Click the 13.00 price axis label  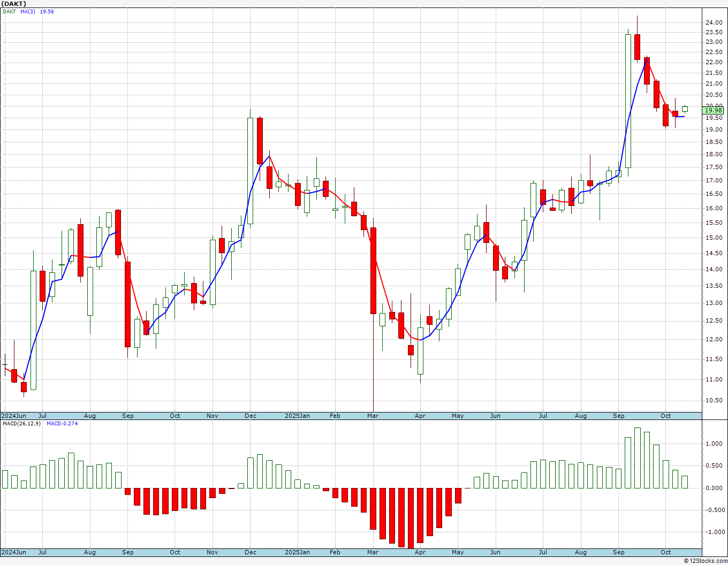pyautogui.click(x=714, y=303)
